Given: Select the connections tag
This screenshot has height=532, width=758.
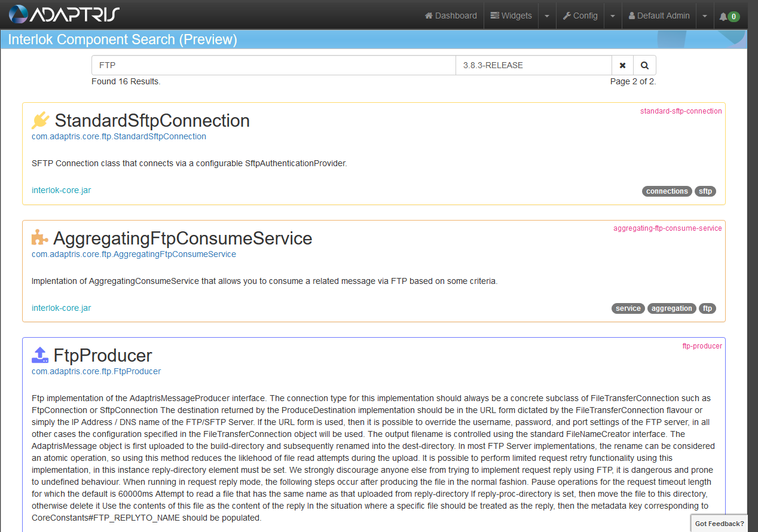Looking at the screenshot, I should 667,191.
